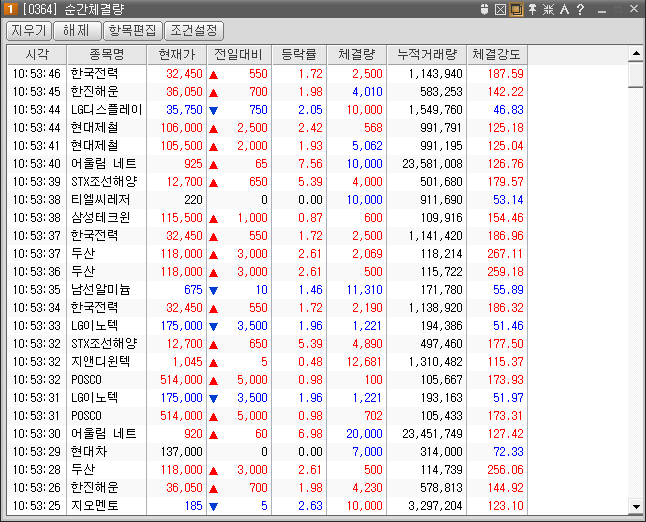The width and height of the screenshot is (646, 522).
Task: Click volume 20,000 for 어울림 네트
Action: [x=365, y=434]
